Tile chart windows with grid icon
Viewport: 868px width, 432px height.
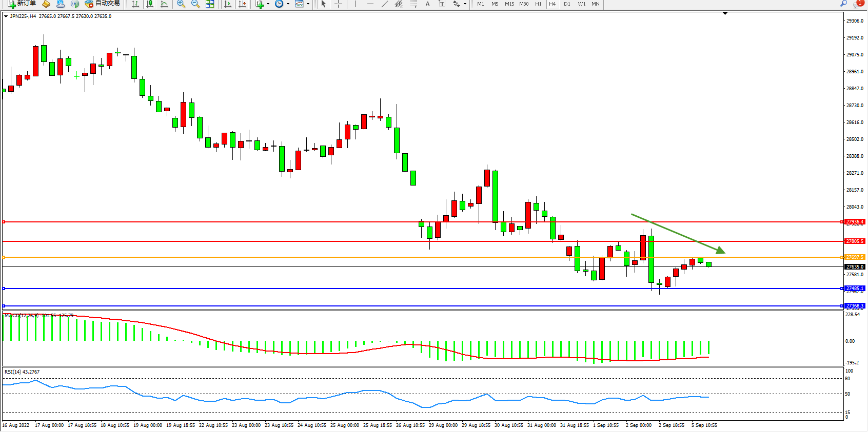210,4
